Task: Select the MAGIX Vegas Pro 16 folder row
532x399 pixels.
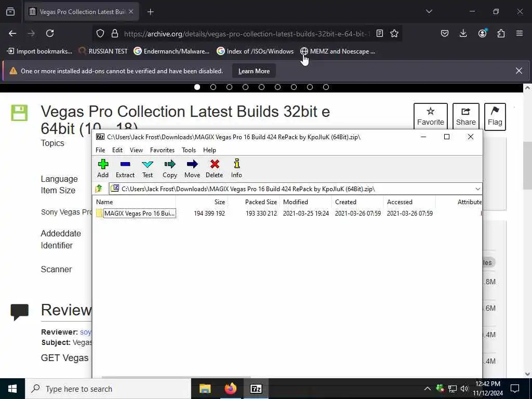Action: [x=288, y=214]
